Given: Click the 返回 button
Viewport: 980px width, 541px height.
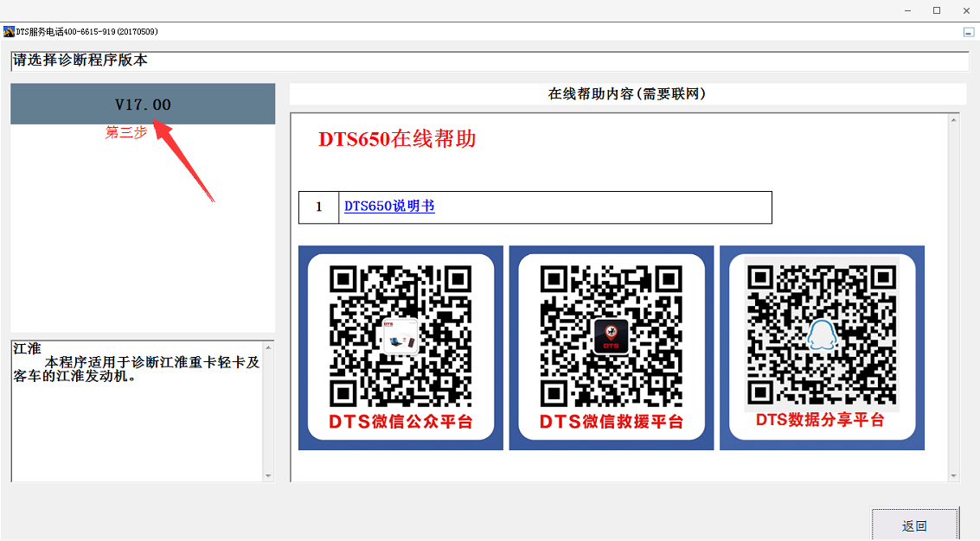Looking at the screenshot, I should 915,525.
